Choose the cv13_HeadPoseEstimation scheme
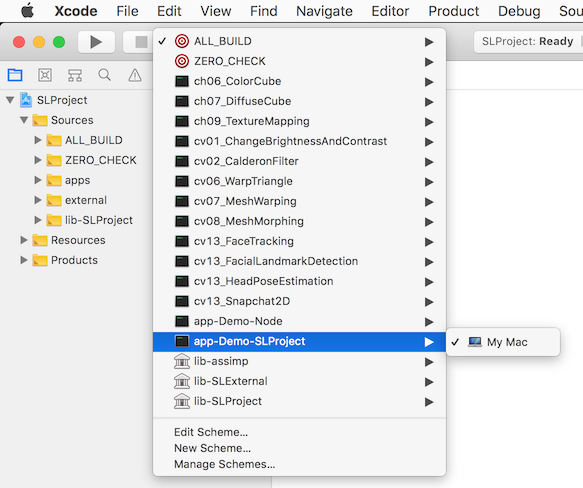Image resolution: width=583 pixels, height=488 pixels. coord(299,281)
